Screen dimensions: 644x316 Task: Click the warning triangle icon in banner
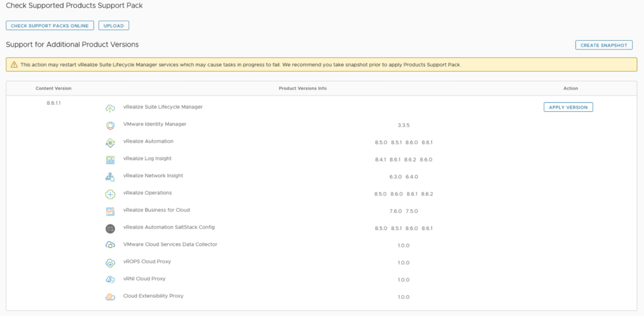click(x=13, y=65)
